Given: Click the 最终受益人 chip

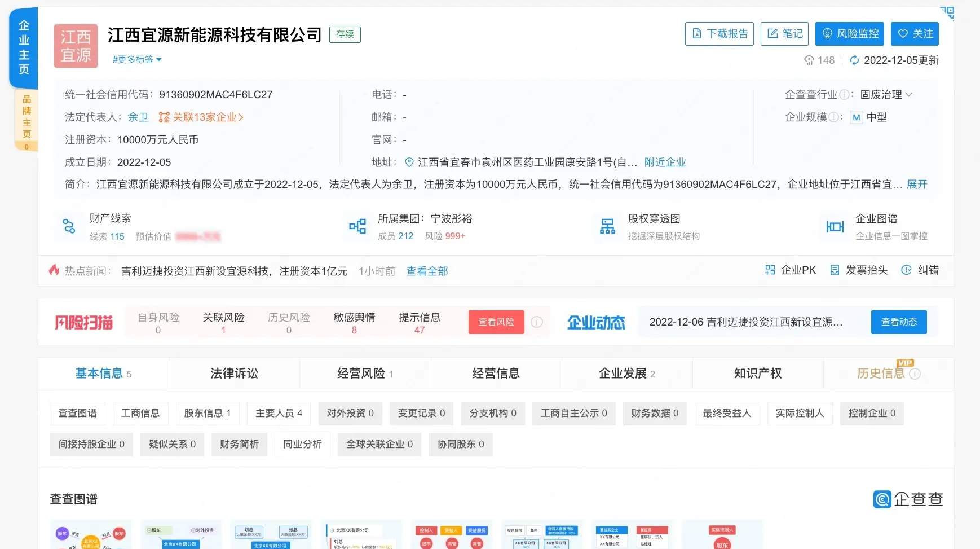Looking at the screenshot, I should pos(727,414).
